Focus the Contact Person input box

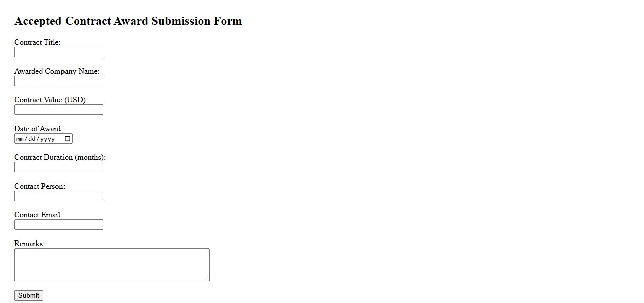pyautogui.click(x=58, y=196)
